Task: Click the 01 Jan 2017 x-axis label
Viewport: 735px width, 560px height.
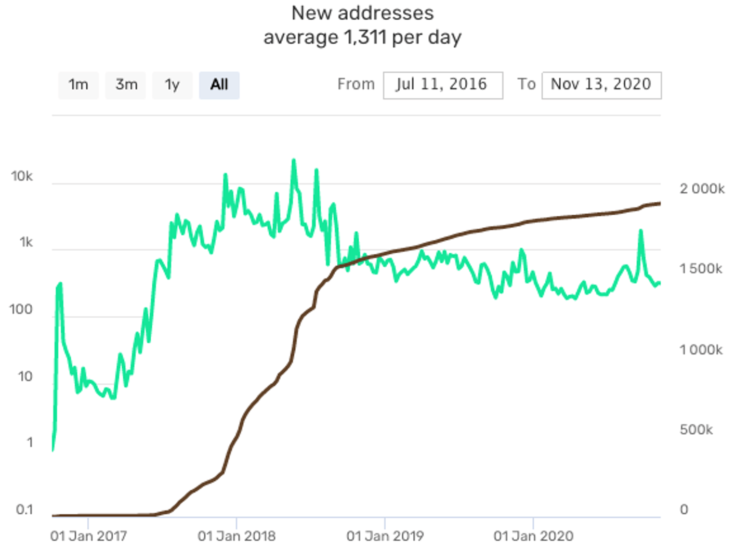Action: coord(88,536)
